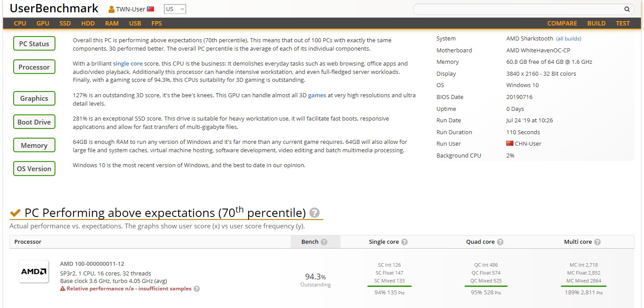Open the all builds link
The image size is (644, 308).
point(568,39)
